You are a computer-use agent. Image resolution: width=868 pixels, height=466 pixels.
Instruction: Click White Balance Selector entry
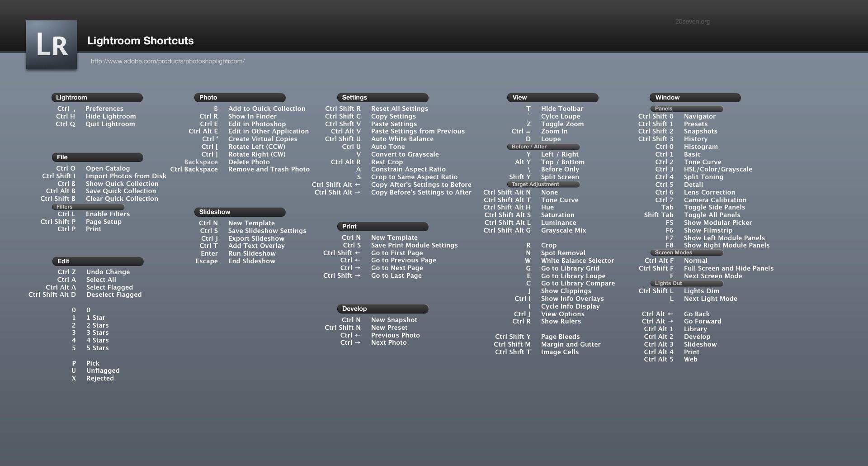[x=578, y=261]
